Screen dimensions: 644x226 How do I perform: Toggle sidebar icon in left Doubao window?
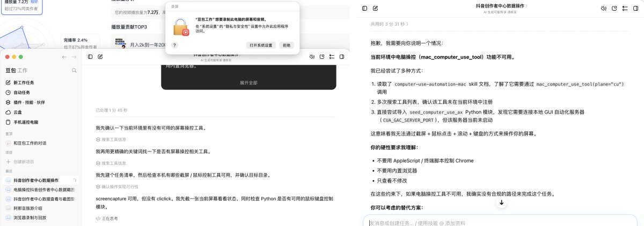[x=90, y=57]
